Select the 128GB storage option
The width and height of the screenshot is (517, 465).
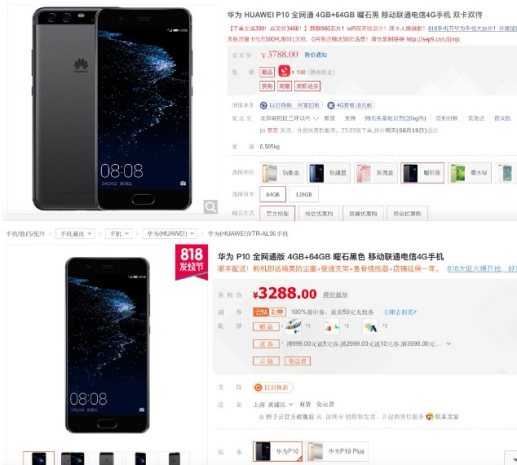(304, 194)
